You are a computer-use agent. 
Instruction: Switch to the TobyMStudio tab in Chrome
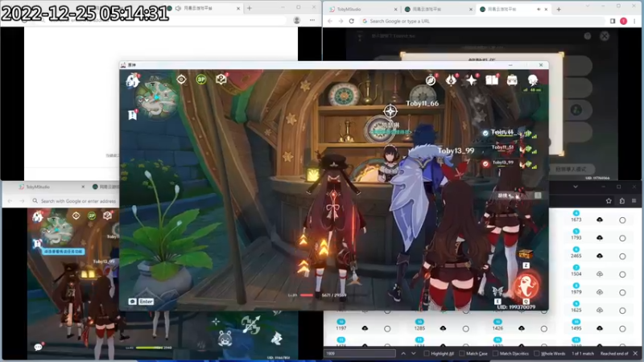[x=361, y=9]
